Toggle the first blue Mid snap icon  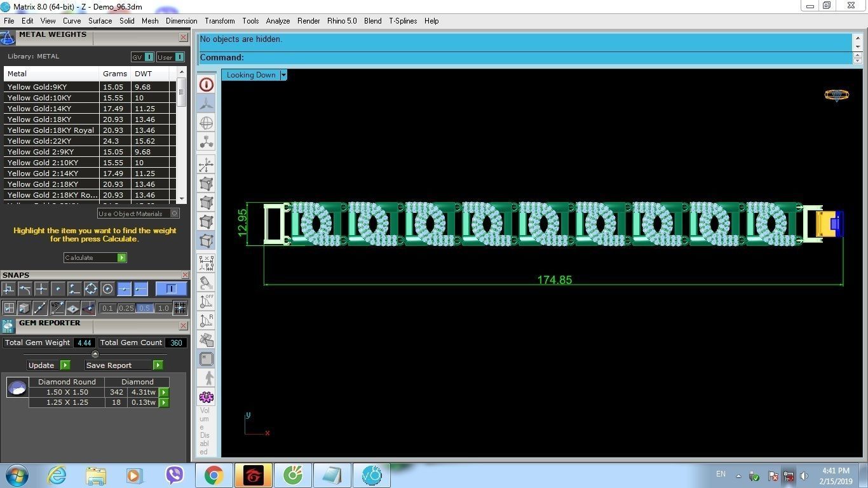coord(125,289)
